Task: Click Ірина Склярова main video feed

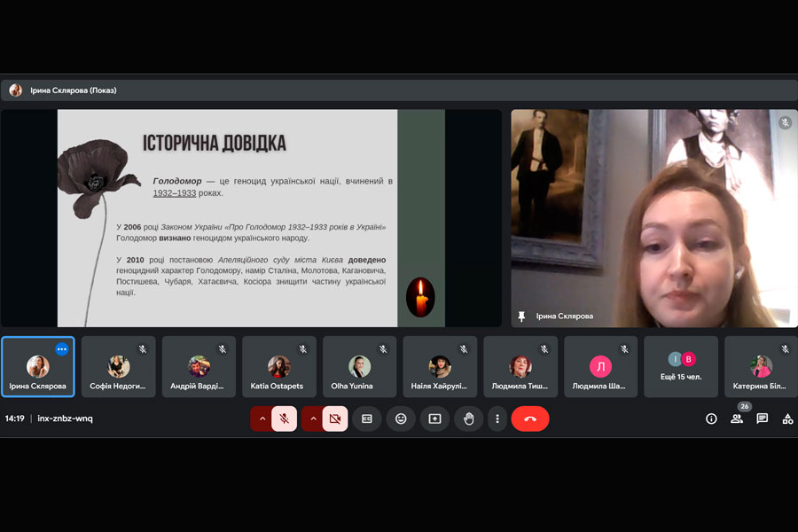Action: coord(654,218)
